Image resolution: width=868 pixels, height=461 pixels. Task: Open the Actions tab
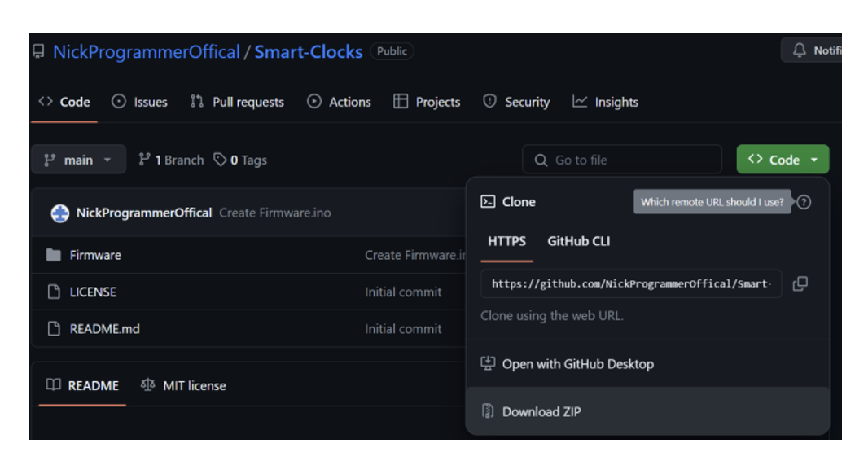point(339,102)
